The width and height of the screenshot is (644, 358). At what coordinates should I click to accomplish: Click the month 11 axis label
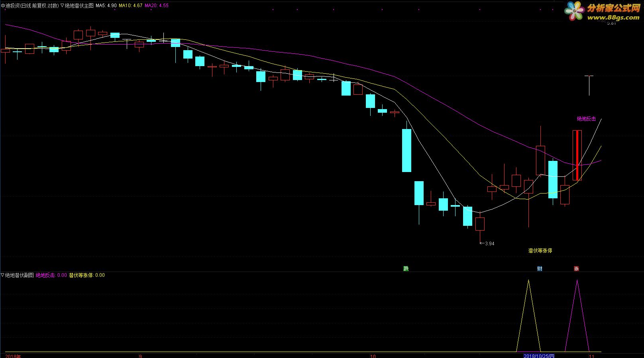(591, 356)
